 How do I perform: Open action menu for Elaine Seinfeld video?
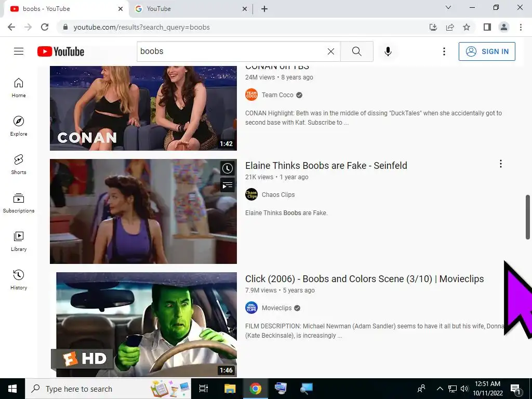click(500, 164)
